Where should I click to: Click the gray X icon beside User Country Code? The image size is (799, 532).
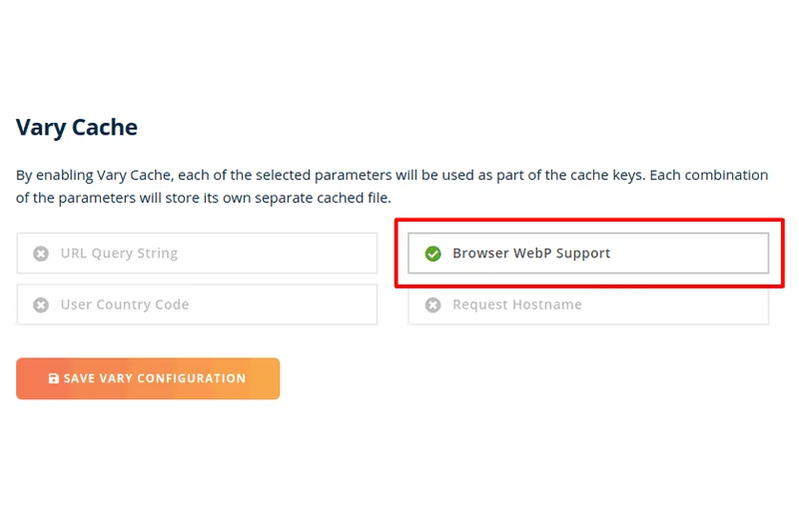pyautogui.click(x=41, y=305)
